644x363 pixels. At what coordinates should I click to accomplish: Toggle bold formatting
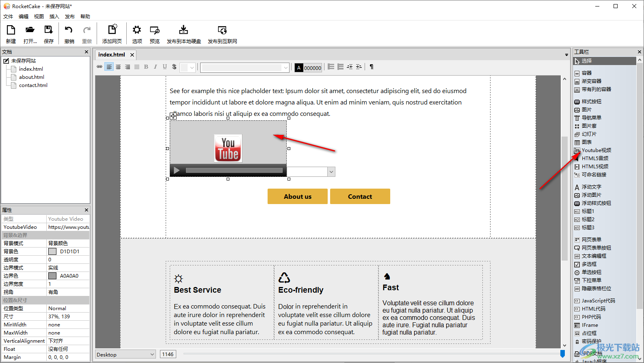coord(146,67)
